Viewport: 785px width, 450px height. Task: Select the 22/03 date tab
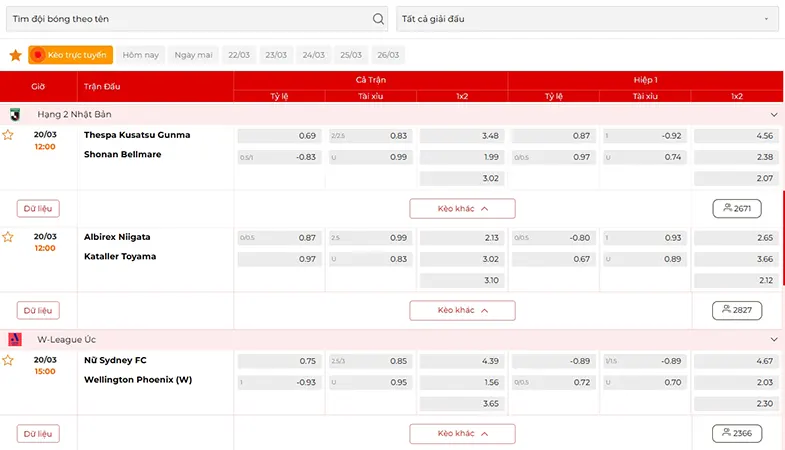click(239, 55)
